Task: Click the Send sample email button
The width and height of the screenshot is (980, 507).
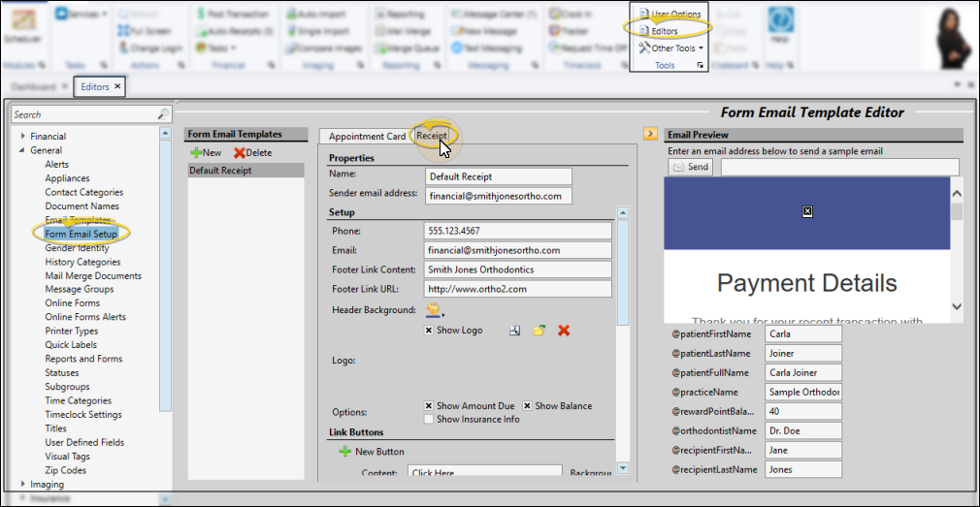Action: coord(691,167)
